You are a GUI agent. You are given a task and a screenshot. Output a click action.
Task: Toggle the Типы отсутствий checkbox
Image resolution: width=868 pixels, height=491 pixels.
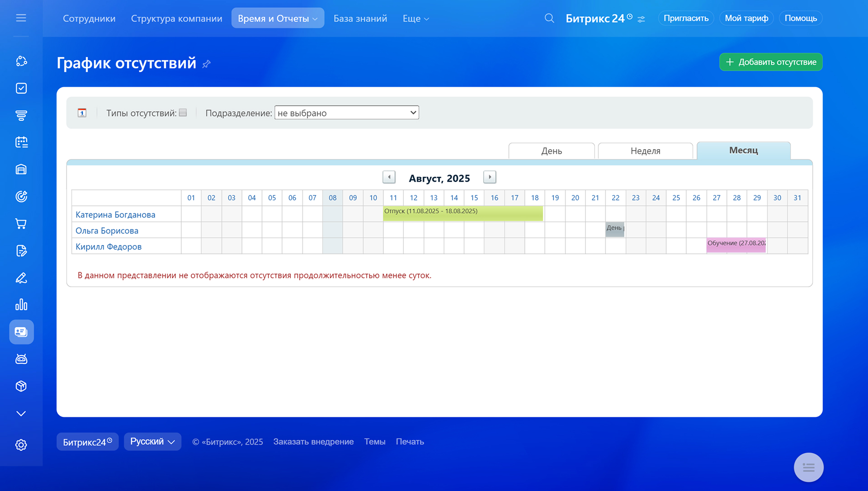coord(183,113)
